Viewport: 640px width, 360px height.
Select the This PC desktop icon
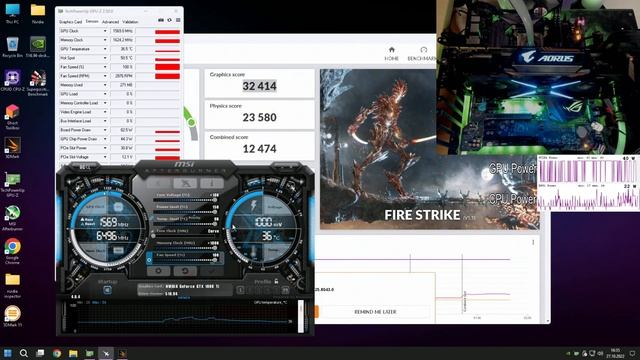pos(12,13)
